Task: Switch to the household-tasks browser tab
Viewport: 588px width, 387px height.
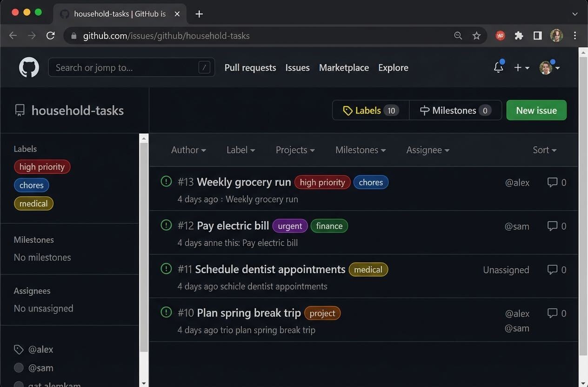Action: point(120,14)
